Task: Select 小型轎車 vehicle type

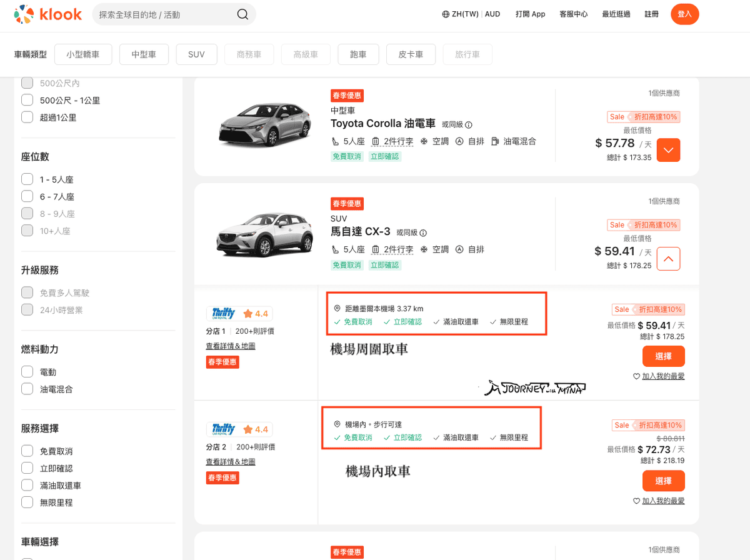Action: (83, 54)
